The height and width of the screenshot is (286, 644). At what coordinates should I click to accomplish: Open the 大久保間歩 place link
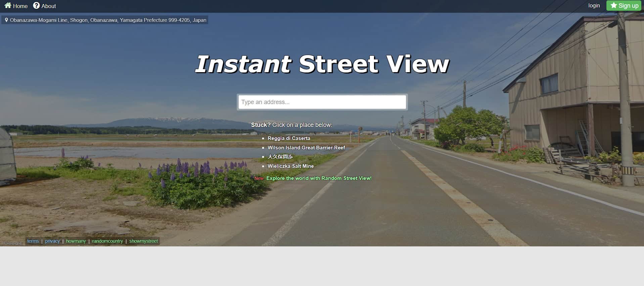(x=280, y=157)
